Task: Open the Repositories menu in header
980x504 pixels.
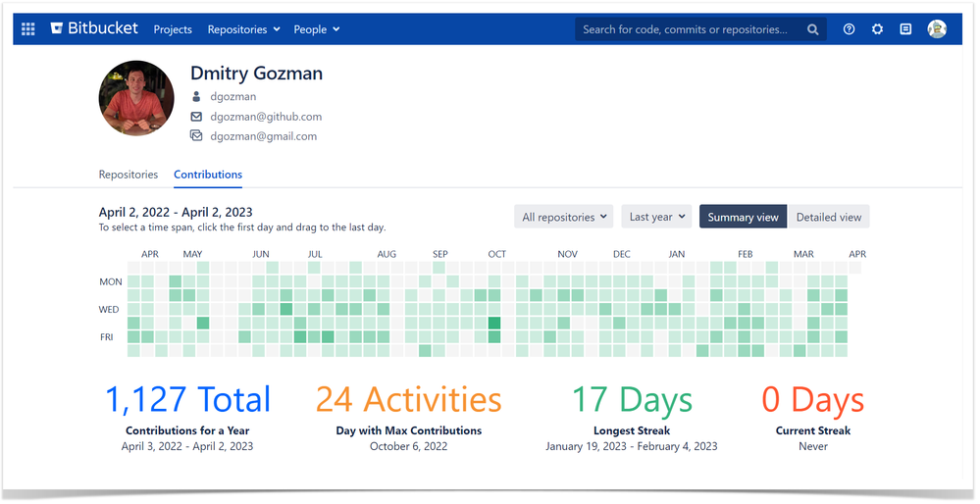Action: pyautogui.click(x=243, y=29)
